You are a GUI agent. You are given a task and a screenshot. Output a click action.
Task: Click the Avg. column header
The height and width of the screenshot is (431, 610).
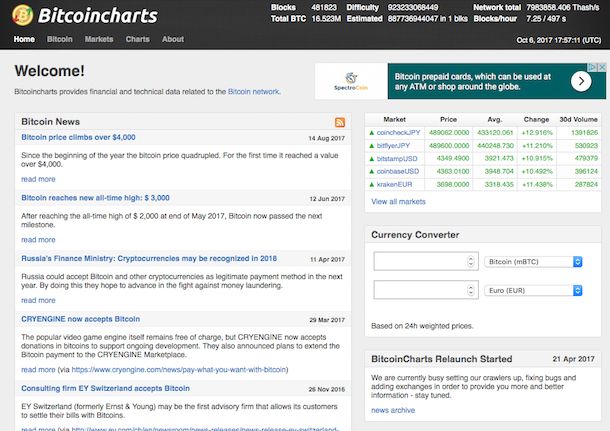[x=495, y=119]
